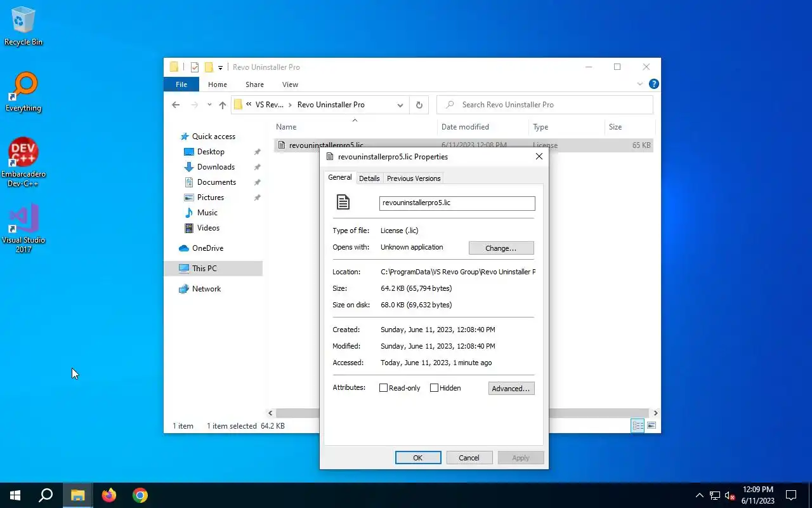
Task: Click the Search Revo Uninstaller Pro box
Action: pos(545,105)
